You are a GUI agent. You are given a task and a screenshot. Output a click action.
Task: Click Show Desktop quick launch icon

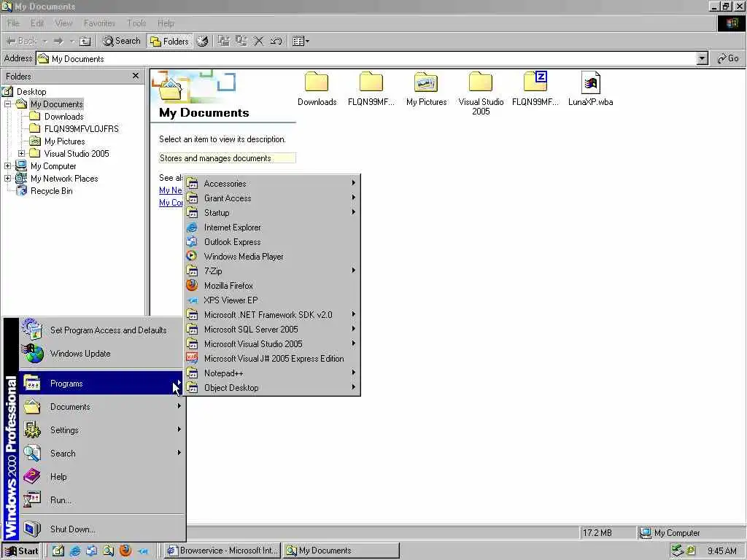click(x=58, y=551)
